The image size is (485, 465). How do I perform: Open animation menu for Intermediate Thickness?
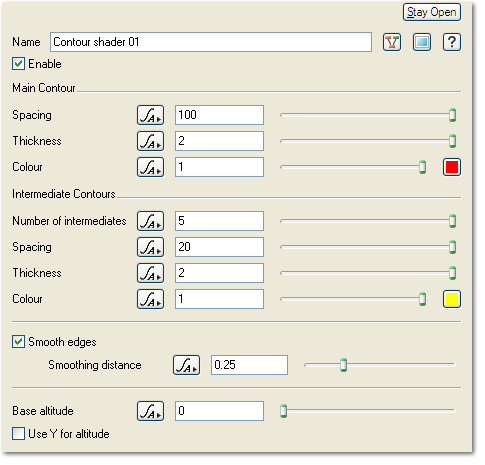click(x=150, y=273)
